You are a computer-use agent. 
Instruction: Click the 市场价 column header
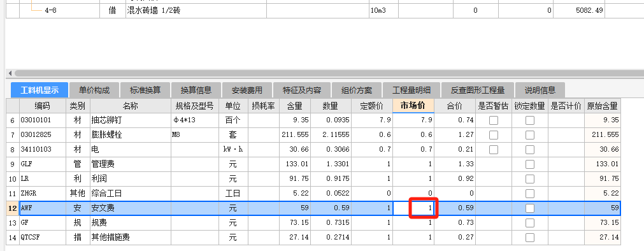tap(413, 106)
